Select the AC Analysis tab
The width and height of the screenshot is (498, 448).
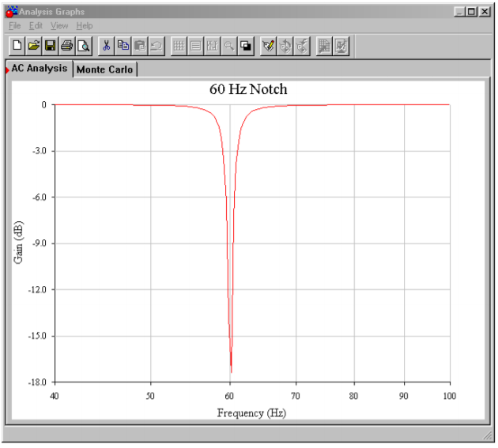40,69
